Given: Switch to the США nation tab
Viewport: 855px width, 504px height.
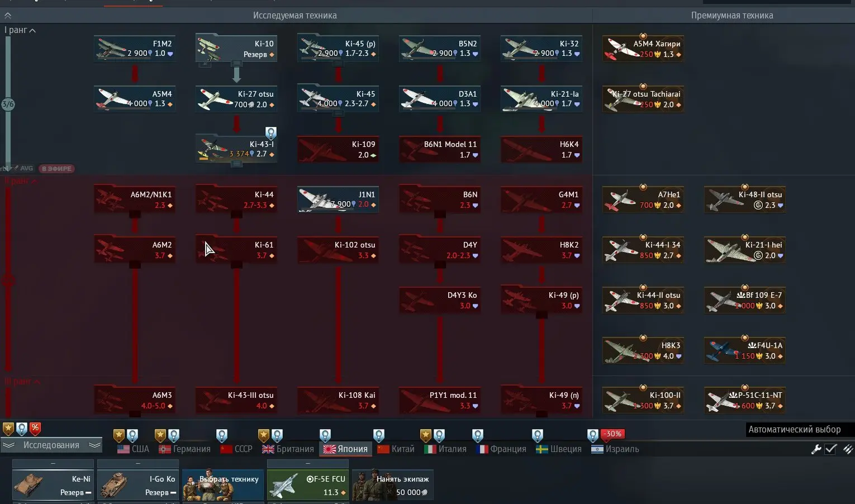Looking at the screenshot, I should click(x=134, y=449).
